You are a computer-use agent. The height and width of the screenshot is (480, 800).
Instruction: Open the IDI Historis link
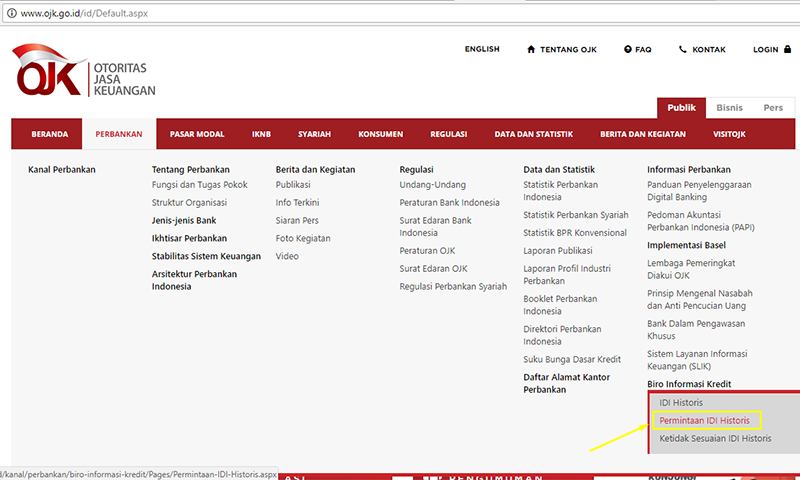(680, 402)
